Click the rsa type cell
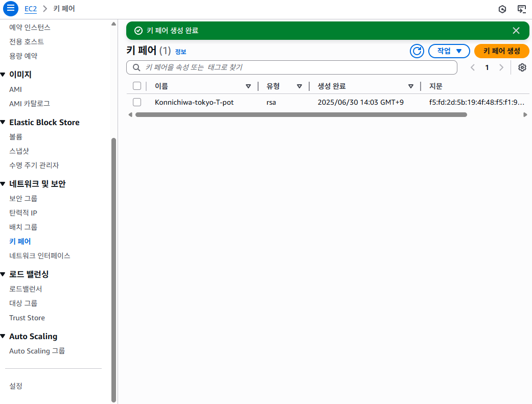This screenshot has width=532, height=404. point(271,102)
